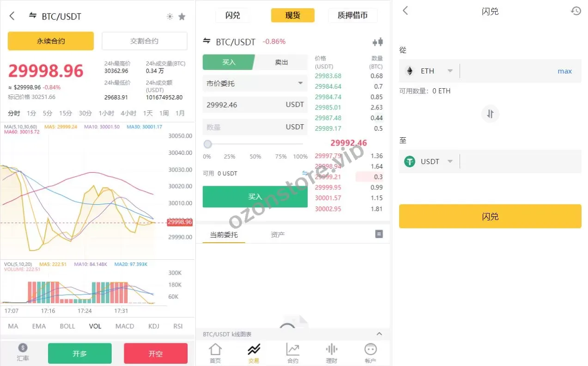This screenshot has height=366, width=588.
Task: Click the green 开多 button
Action: coord(80,354)
